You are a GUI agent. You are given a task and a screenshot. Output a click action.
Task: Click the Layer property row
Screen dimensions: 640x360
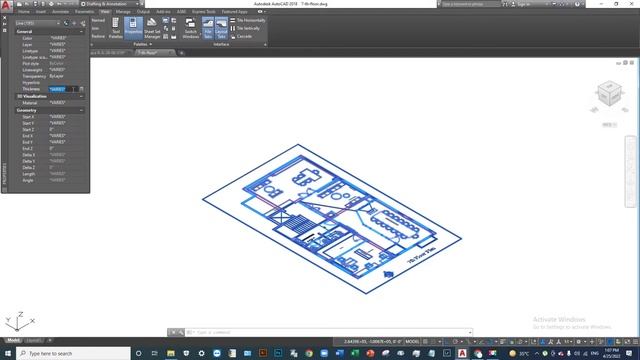point(50,44)
